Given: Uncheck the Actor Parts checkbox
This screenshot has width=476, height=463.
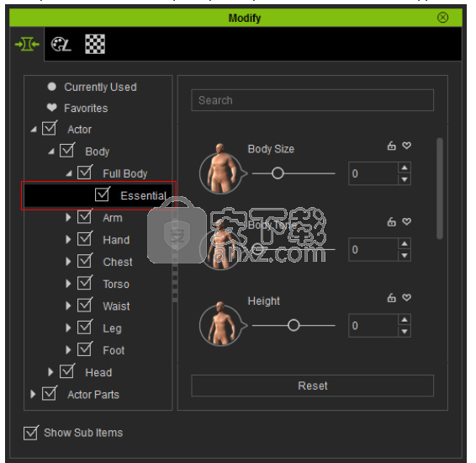Looking at the screenshot, I should click(x=50, y=393).
